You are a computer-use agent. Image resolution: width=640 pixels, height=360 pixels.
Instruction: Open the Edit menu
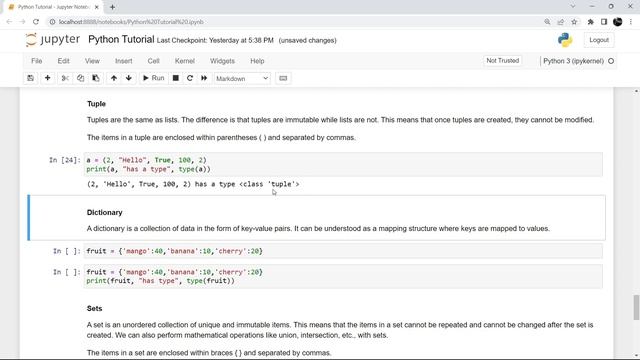click(63, 61)
